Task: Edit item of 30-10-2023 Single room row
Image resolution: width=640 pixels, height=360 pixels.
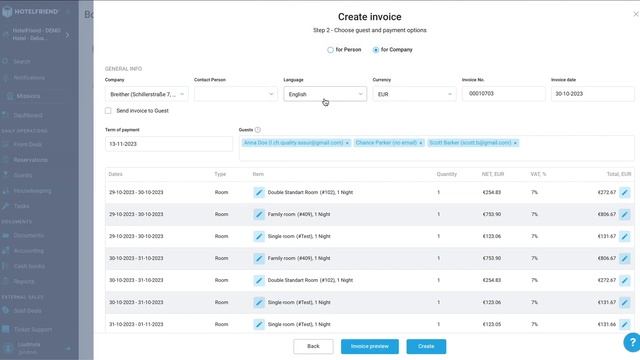Action: click(259, 302)
